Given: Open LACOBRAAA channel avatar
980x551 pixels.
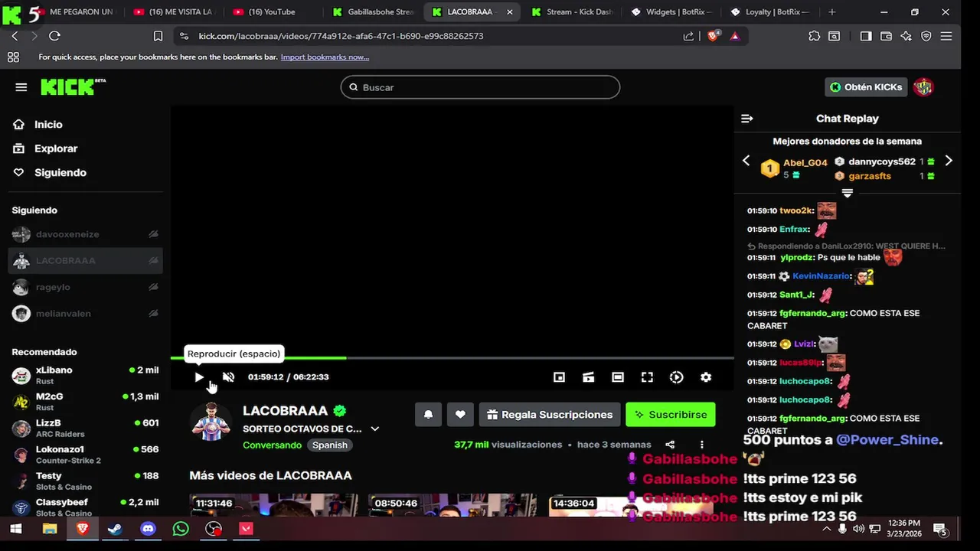Looking at the screenshot, I should pos(211,422).
